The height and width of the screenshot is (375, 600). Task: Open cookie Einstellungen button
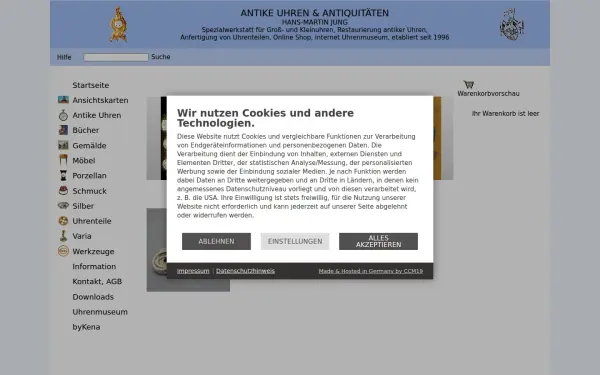[295, 241]
